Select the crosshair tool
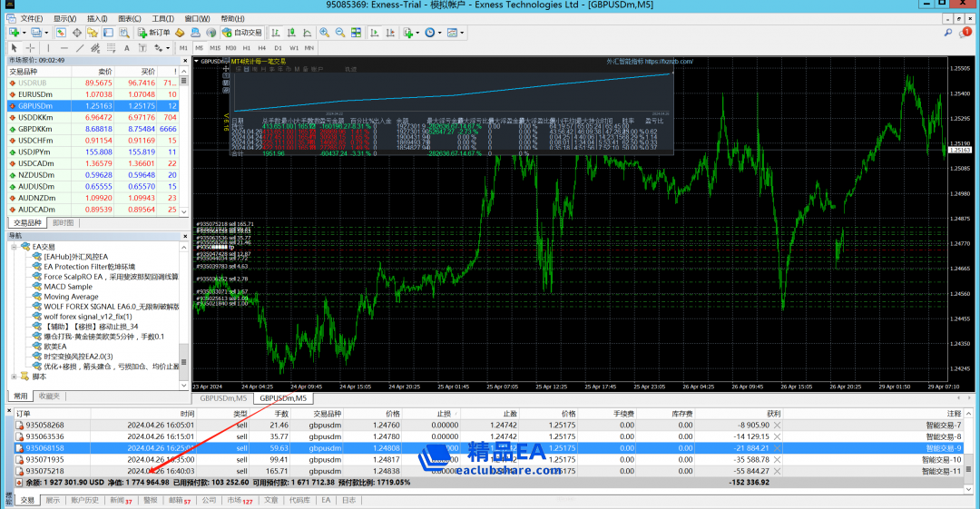Viewport: 980px width, 509px height. click(32, 47)
